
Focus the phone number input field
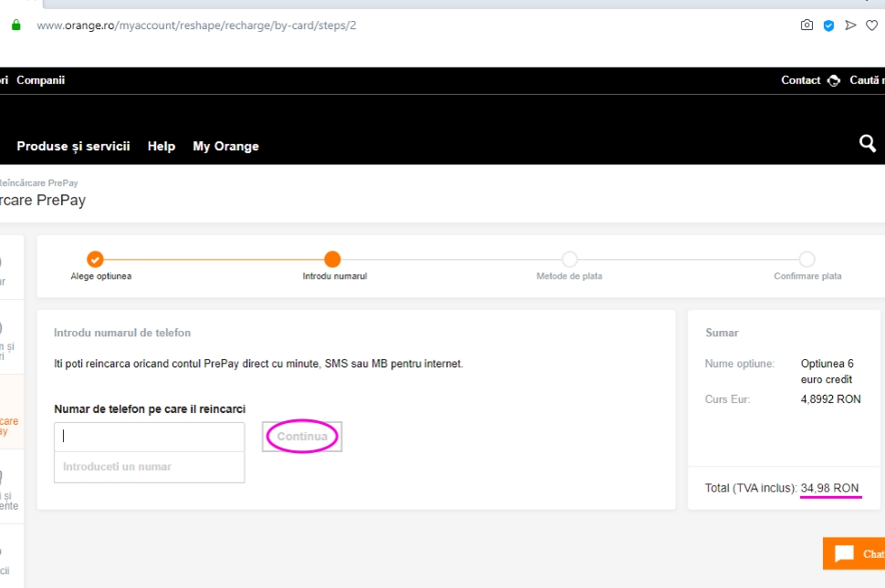click(x=150, y=437)
